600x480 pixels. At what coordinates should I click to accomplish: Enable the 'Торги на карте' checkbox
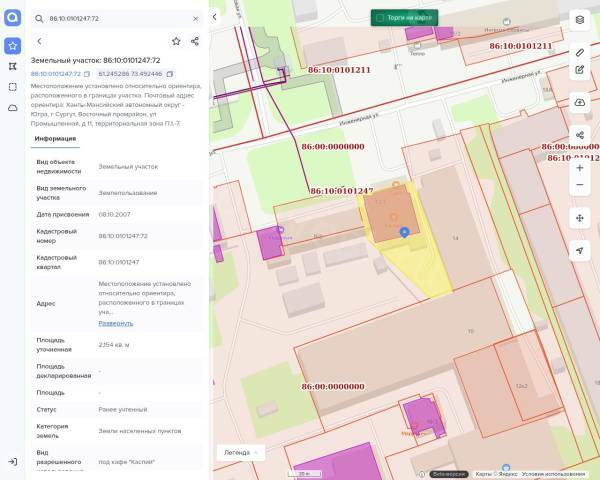(380, 17)
